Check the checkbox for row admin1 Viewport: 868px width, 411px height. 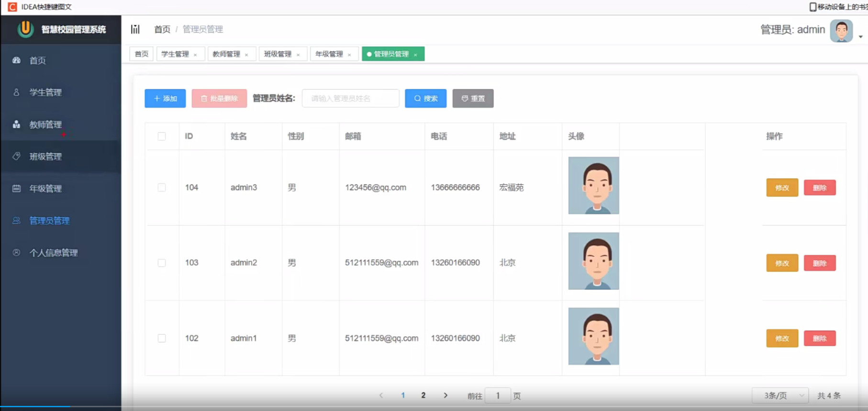click(x=162, y=338)
